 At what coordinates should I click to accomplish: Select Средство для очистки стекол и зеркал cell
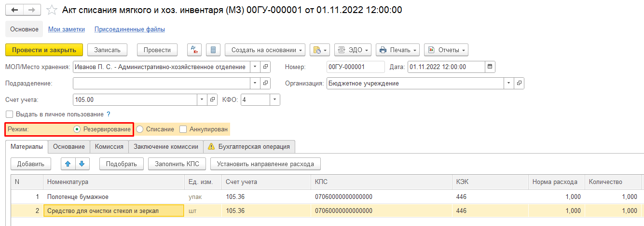pyautogui.click(x=114, y=211)
